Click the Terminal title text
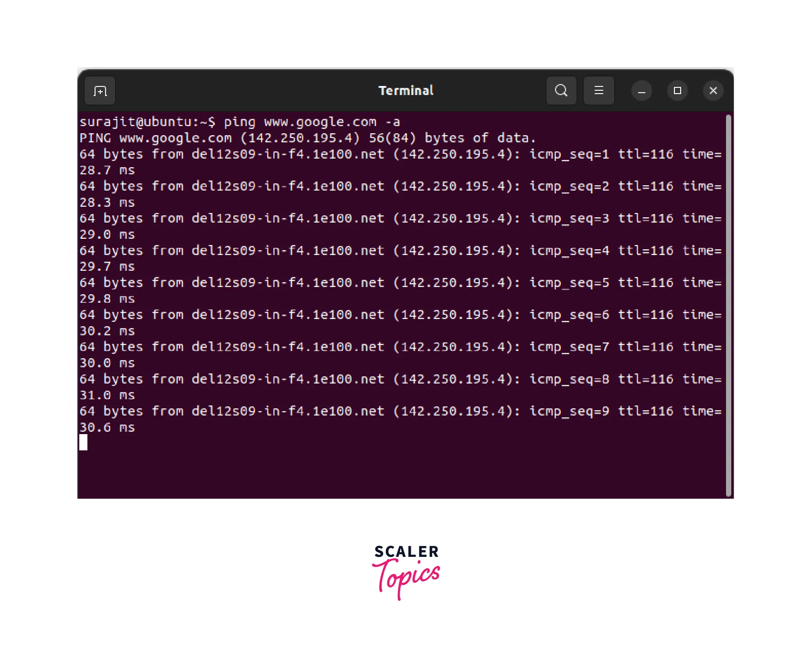Viewport: 812px width, 650px height. coord(406,91)
